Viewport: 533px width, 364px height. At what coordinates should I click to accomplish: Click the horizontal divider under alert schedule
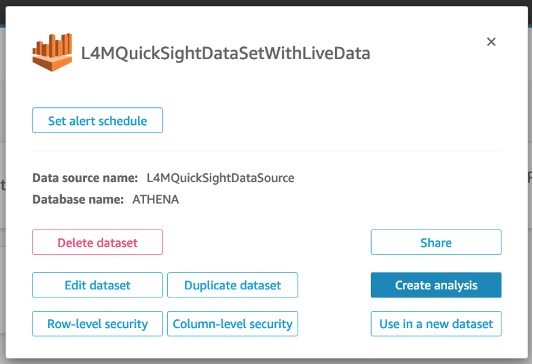click(x=267, y=150)
